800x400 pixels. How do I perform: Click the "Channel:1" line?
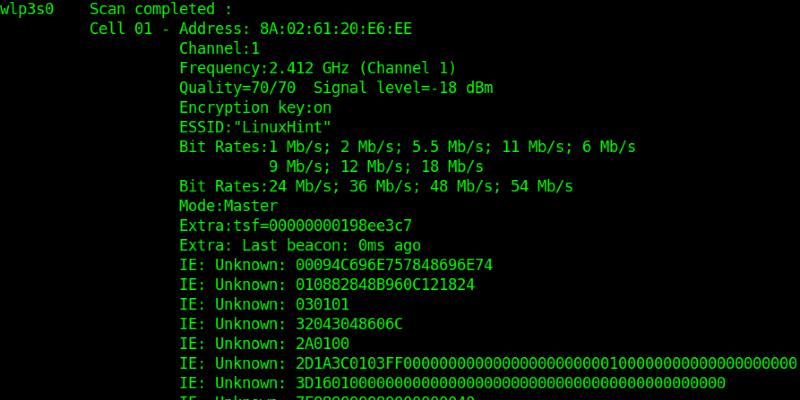(x=219, y=48)
